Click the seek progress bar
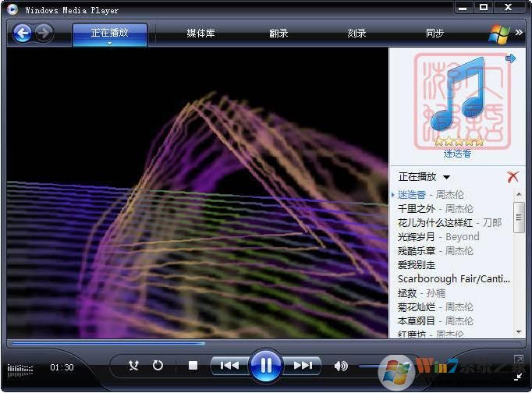 (266, 344)
